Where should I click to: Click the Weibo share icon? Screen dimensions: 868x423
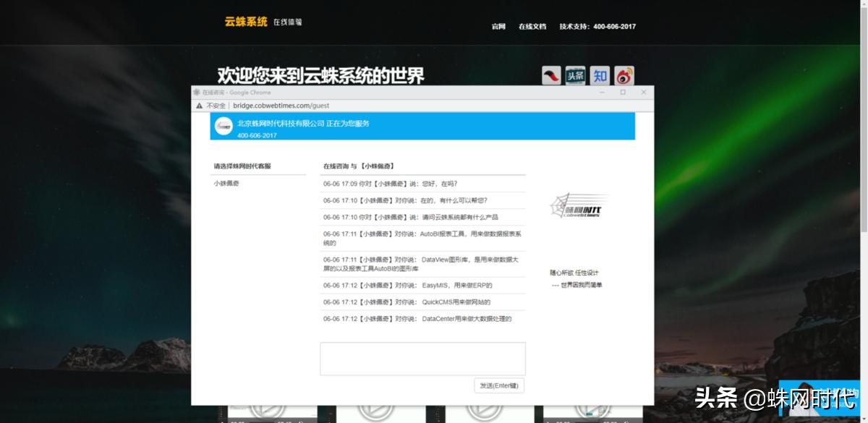pyautogui.click(x=624, y=74)
